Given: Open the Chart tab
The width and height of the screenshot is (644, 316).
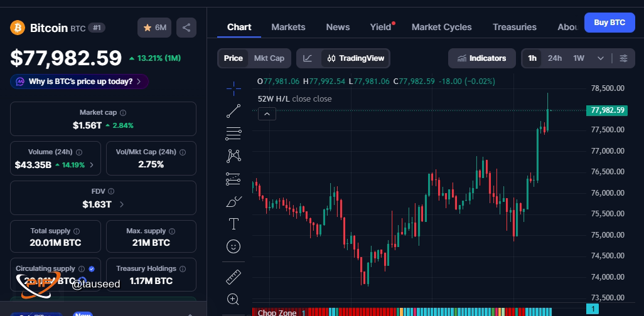Looking at the screenshot, I should pyautogui.click(x=239, y=27).
